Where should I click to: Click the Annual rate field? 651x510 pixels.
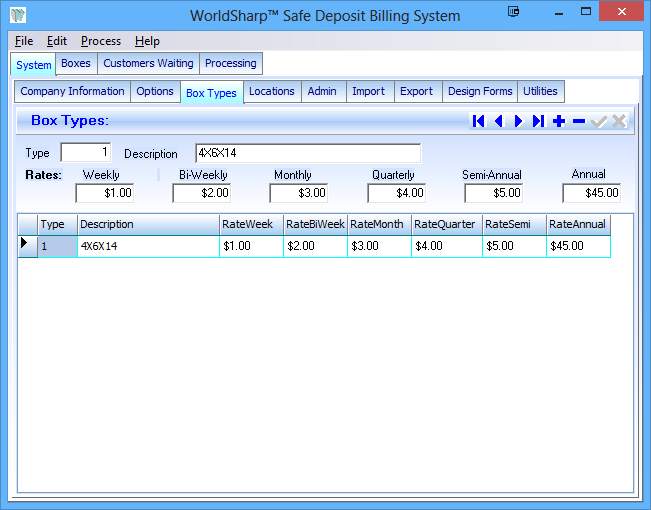click(x=592, y=193)
